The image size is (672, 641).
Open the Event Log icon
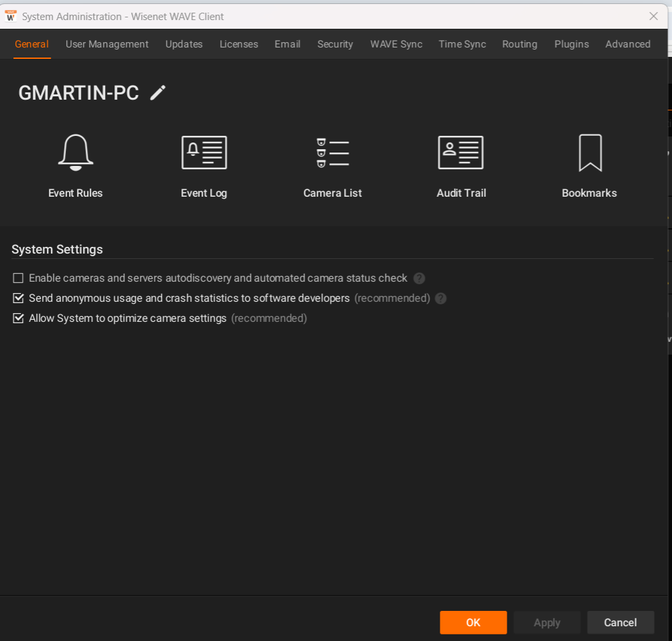[204, 153]
